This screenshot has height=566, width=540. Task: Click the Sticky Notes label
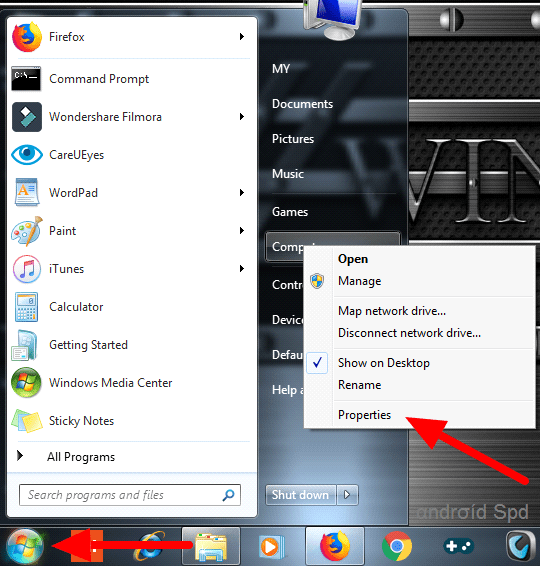click(81, 421)
